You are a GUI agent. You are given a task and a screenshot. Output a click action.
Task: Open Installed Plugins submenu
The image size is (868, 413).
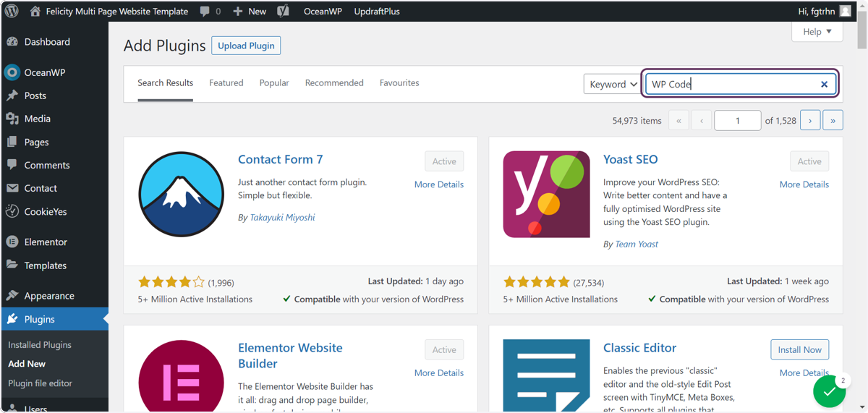40,345
